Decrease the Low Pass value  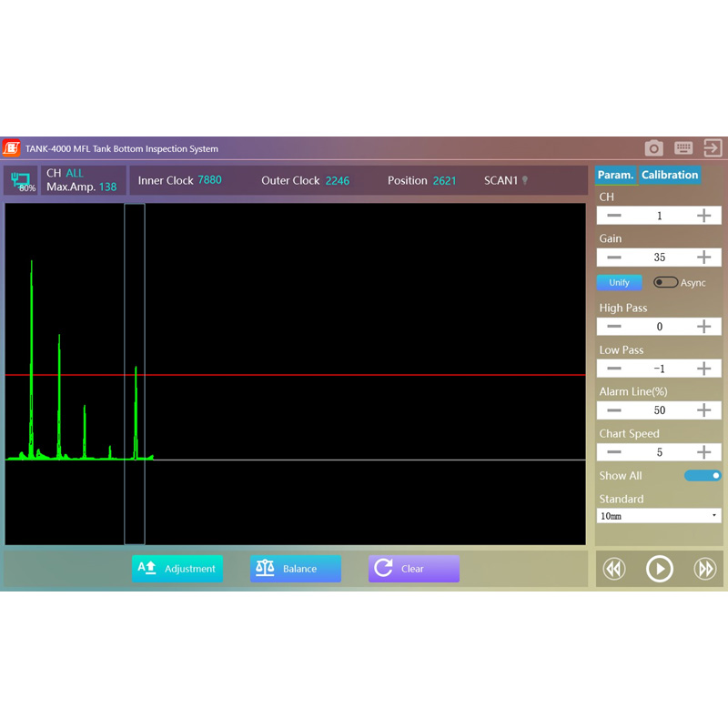613,369
